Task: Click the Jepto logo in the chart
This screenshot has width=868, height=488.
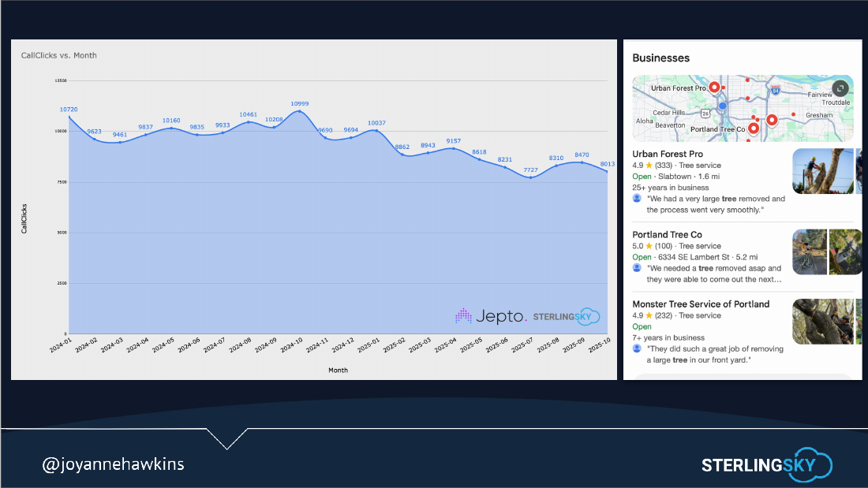Action: click(x=491, y=316)
